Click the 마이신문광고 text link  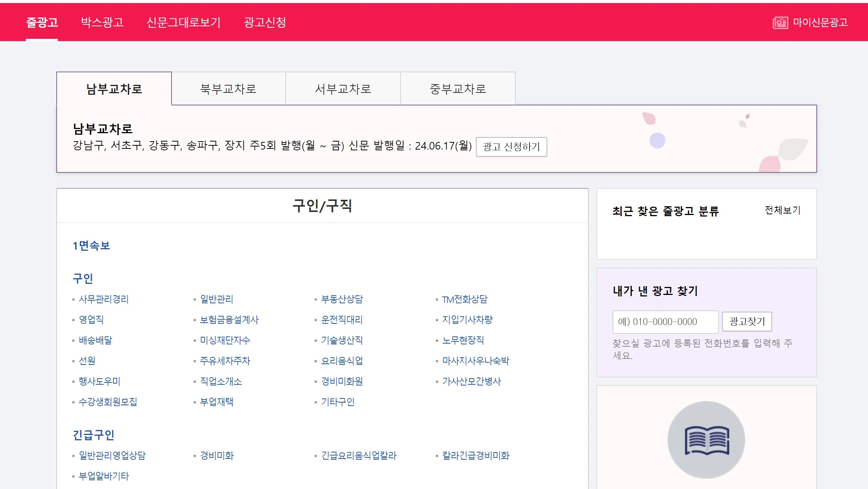[820, 23]
